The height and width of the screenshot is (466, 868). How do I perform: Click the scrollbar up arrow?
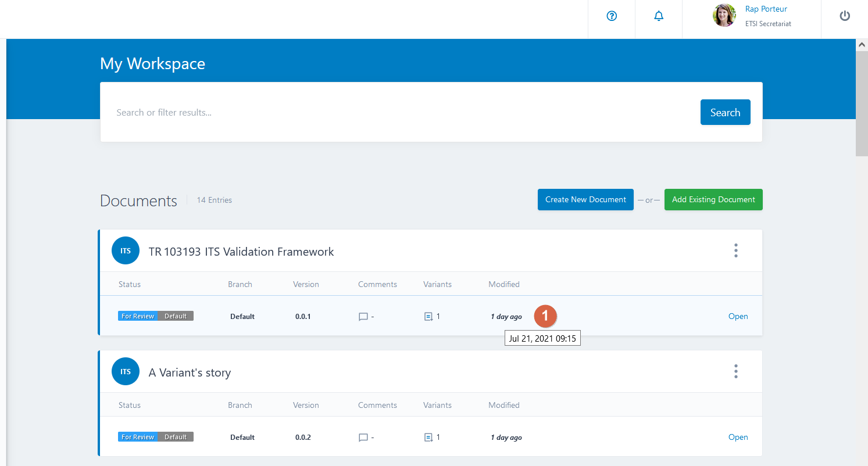pyautogui.click(x=862, y=45)
